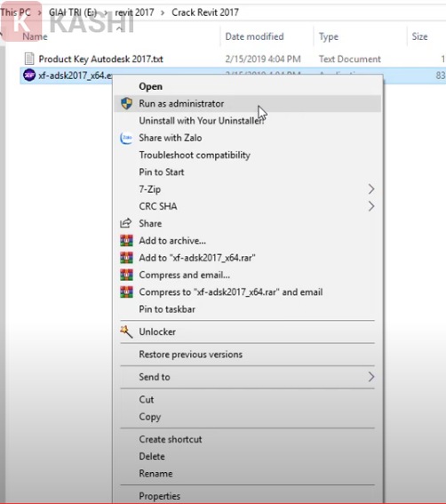Choose Restore previous versions

pyautogui.click(x=190, y=354)
